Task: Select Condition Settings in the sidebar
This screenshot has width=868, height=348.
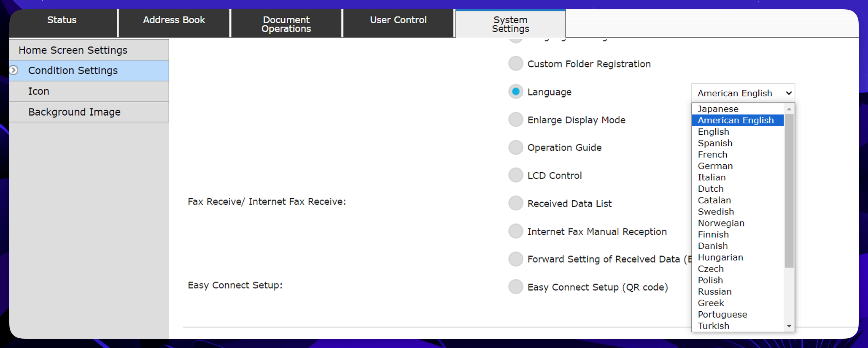Action: pos(89,71)
